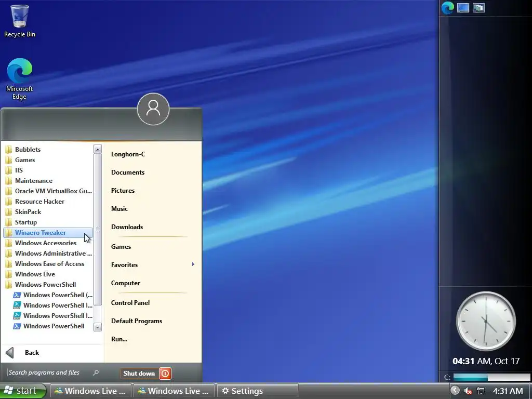The width and height of the screenshot is (532, 399).
Task: Open Downloads from Start menu
Action: coord(127,227)
